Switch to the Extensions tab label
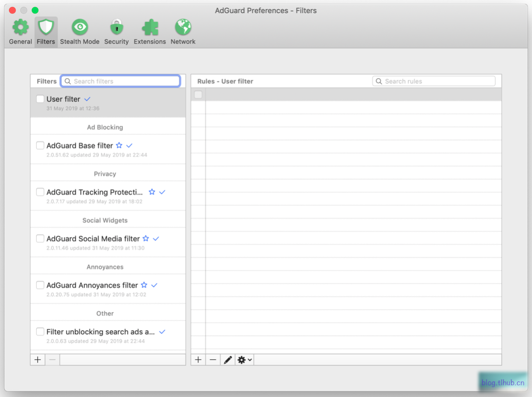The width and height of the screenshot is (532, 397). point(149,42)
